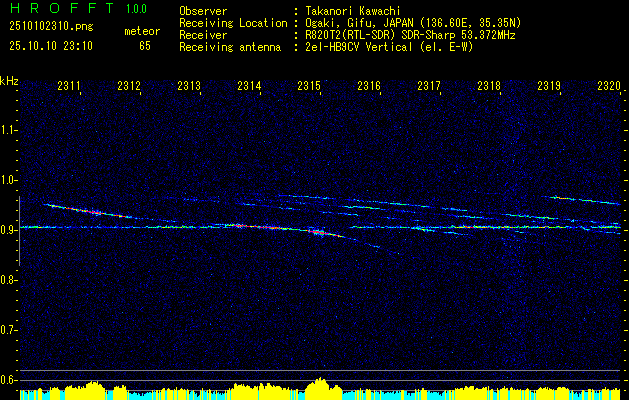The width and height of the screenshot is (629, 400).
Task: Click the 2320 time marker
Action: click(609, 86)
